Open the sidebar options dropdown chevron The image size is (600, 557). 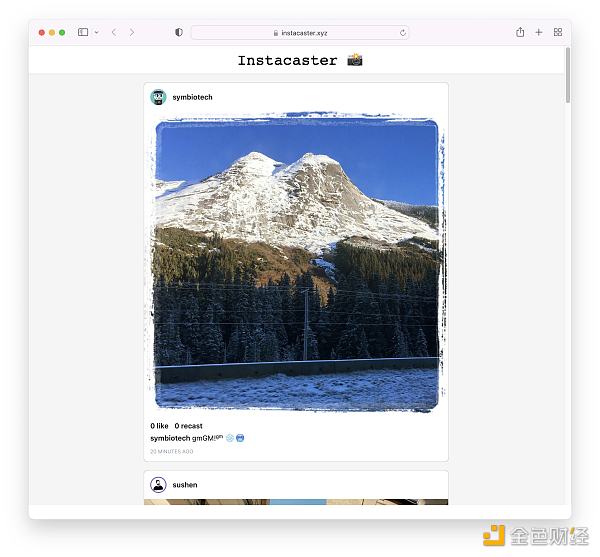coord(96,33)
